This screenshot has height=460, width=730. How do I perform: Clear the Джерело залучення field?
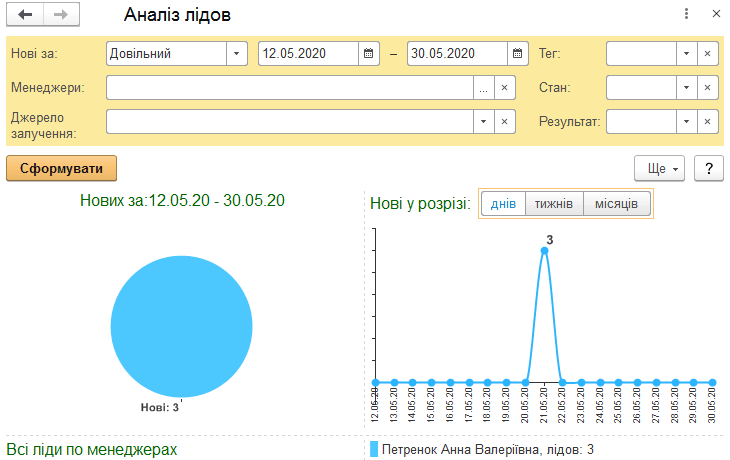coord(505,122)
